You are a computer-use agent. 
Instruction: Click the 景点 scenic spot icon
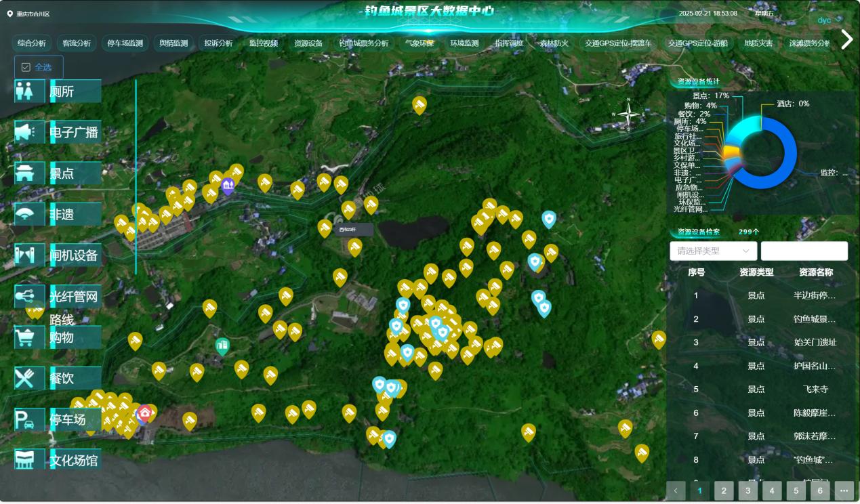tap(25, 173)
